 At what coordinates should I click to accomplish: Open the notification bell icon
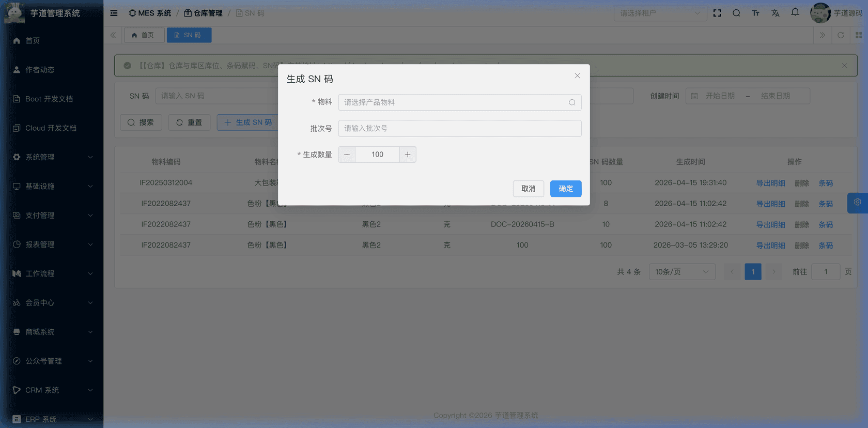[795, 12]
